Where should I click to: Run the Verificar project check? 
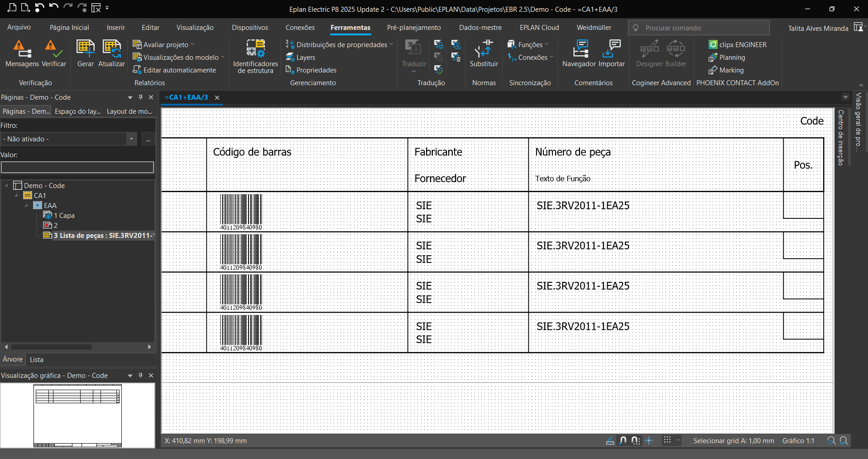(x=54, y=53)
